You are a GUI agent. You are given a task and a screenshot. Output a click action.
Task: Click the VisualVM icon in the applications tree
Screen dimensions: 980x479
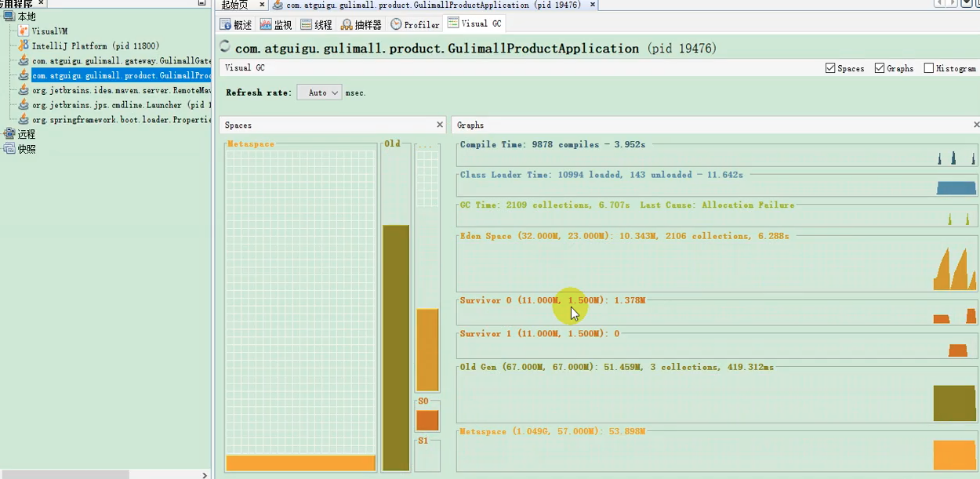click(24, 31)
